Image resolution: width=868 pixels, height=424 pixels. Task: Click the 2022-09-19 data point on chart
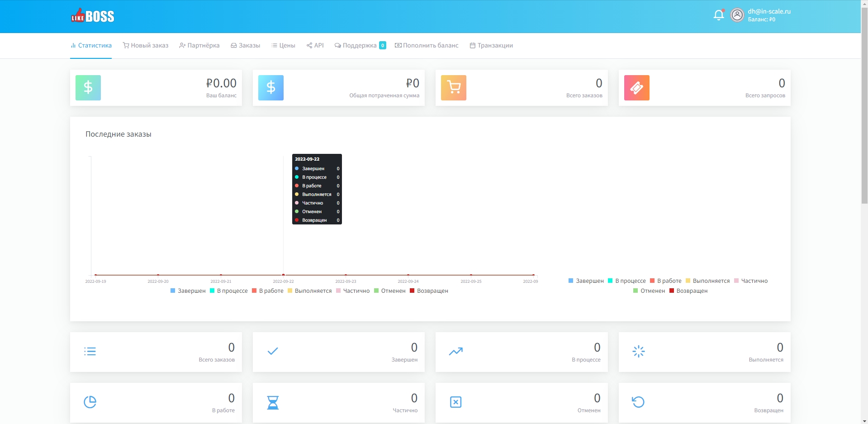95,275
